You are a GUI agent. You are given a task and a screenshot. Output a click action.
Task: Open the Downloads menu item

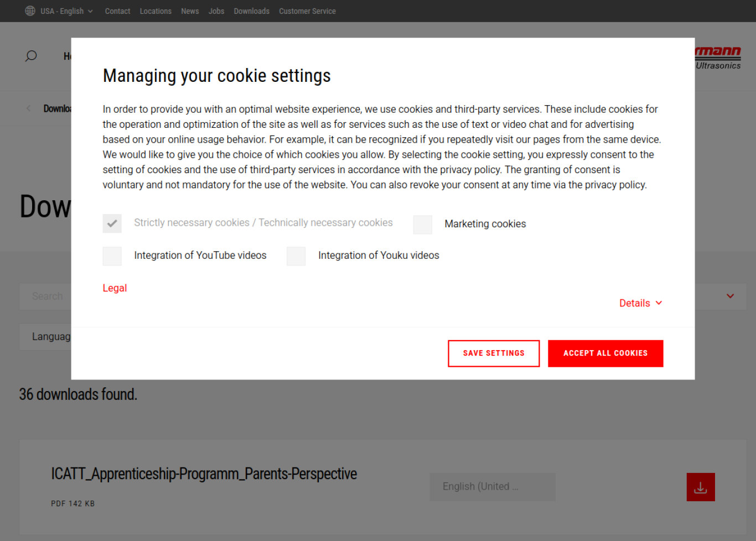coord(252,11)
